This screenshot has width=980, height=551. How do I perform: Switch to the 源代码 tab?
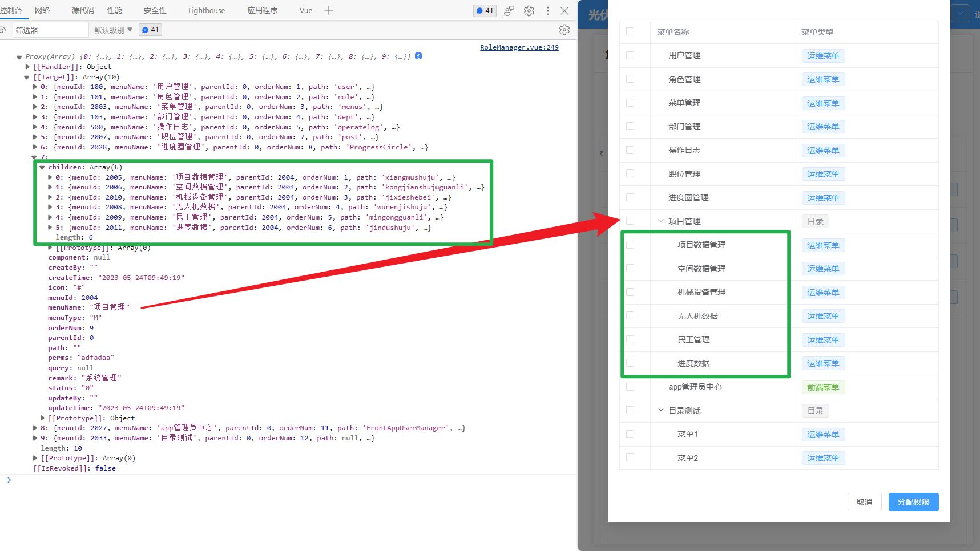83,10
